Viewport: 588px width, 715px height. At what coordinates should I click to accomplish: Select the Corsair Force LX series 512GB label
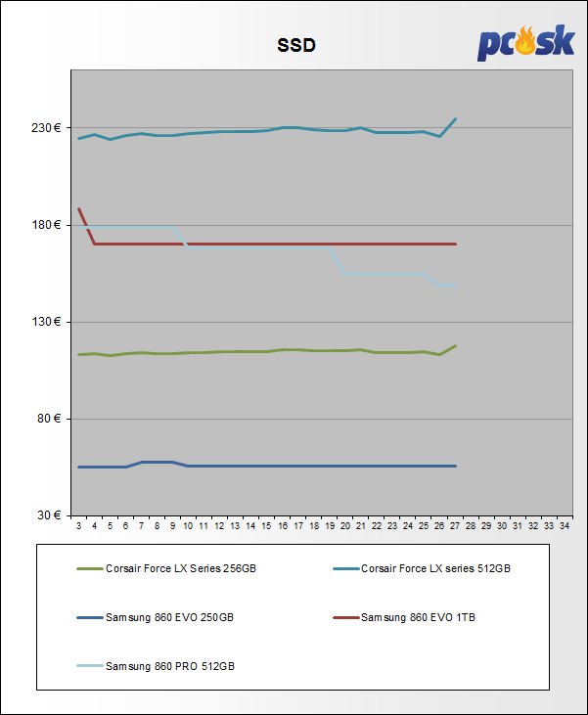tap(435, 568)
